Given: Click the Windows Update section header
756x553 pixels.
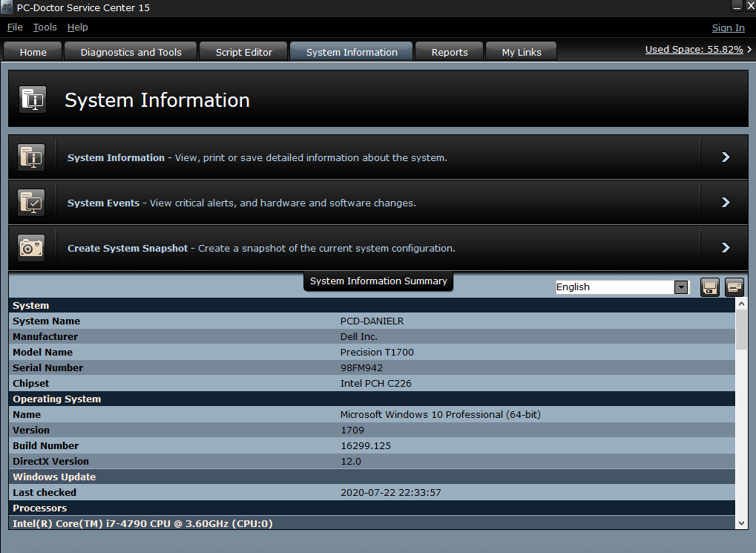Looking at the screenshot, I should point(372,477).
